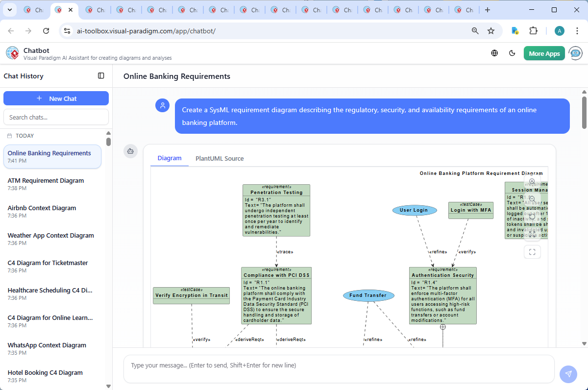Screen dimensions: 588x390
Task: Open More Apps
Action: (544, 53)
